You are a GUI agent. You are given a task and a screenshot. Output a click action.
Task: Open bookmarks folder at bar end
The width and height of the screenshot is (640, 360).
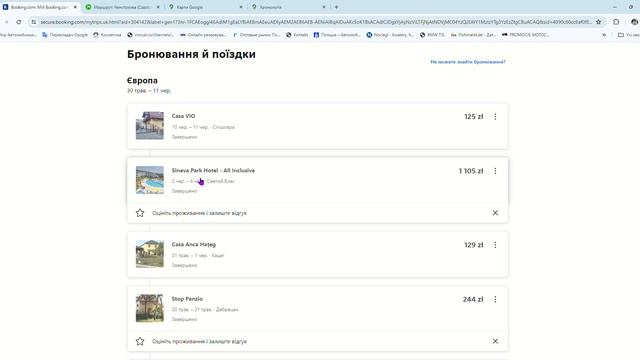(x=628, y=35)
